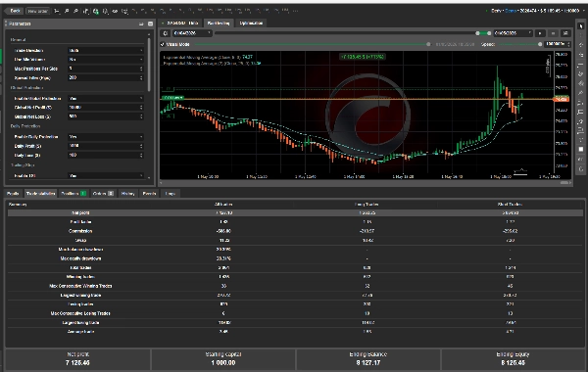588x372 pixels.
Task: Click the date range slider right handle
Action: [489, 33]
